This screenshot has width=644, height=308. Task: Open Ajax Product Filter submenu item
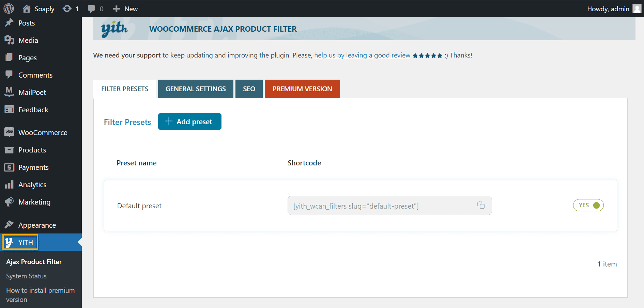click(x=34, y=262)
